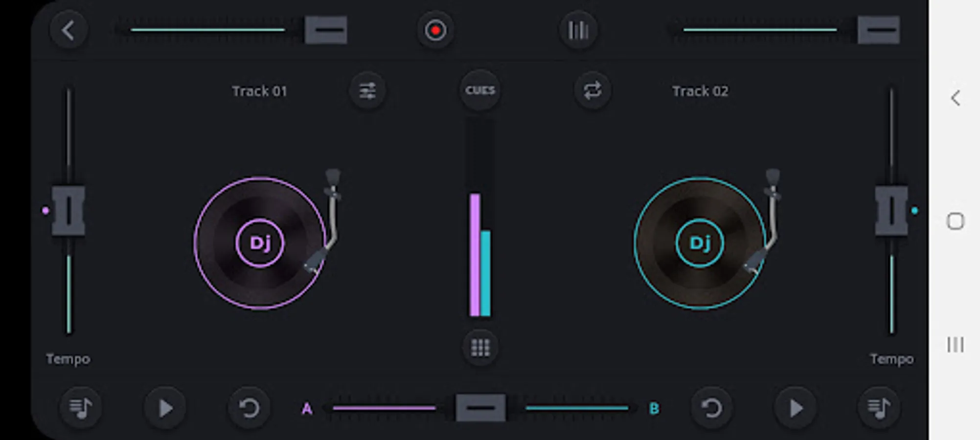Click the left deck Tempo slider handle

coord(68,211)
